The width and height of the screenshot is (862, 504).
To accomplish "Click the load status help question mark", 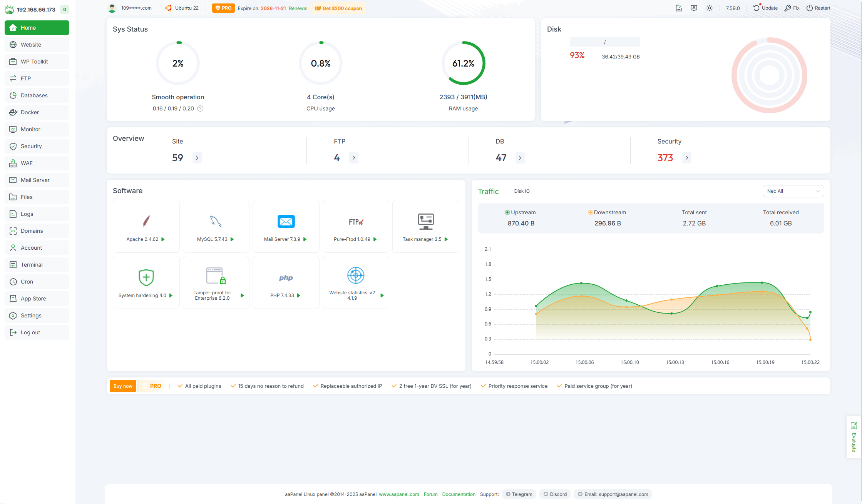I will coord(200,108).
